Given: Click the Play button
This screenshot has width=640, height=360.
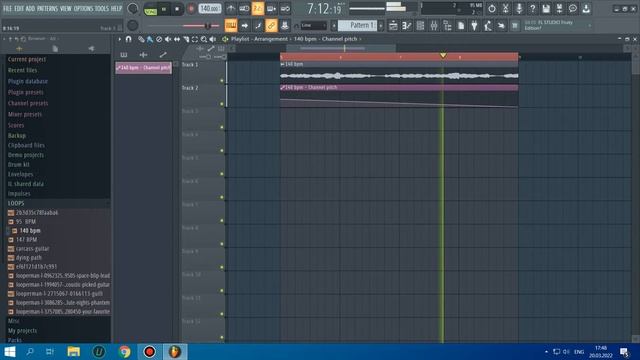Looking at the screenshot, I should pyautogui.click(x=164, y=9).
